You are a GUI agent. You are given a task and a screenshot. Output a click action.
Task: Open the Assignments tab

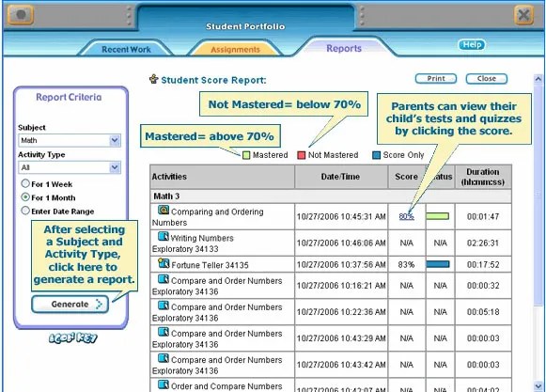(x=235, y=49)
